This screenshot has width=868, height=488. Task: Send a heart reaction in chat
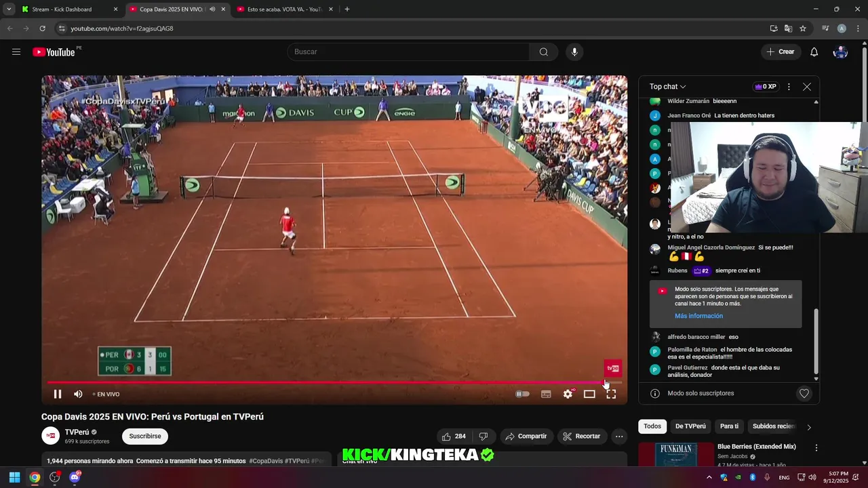(804, 393)
